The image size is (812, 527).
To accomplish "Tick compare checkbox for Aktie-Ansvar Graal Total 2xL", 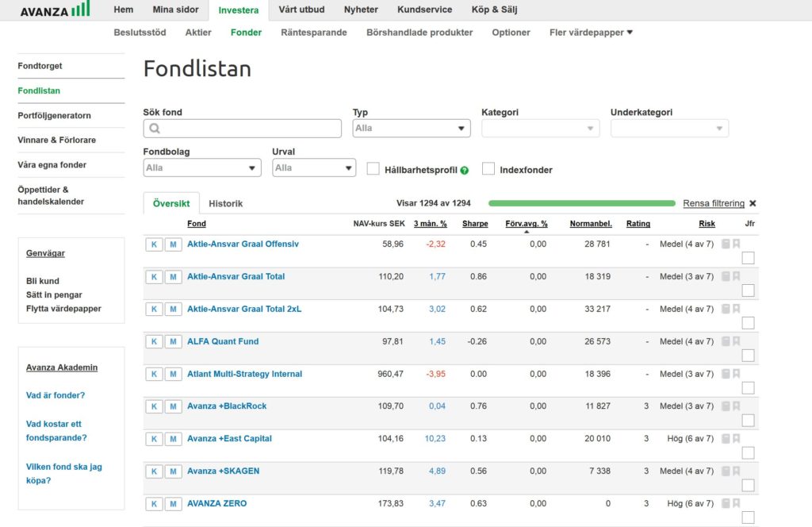I will (x=749, y=323).
